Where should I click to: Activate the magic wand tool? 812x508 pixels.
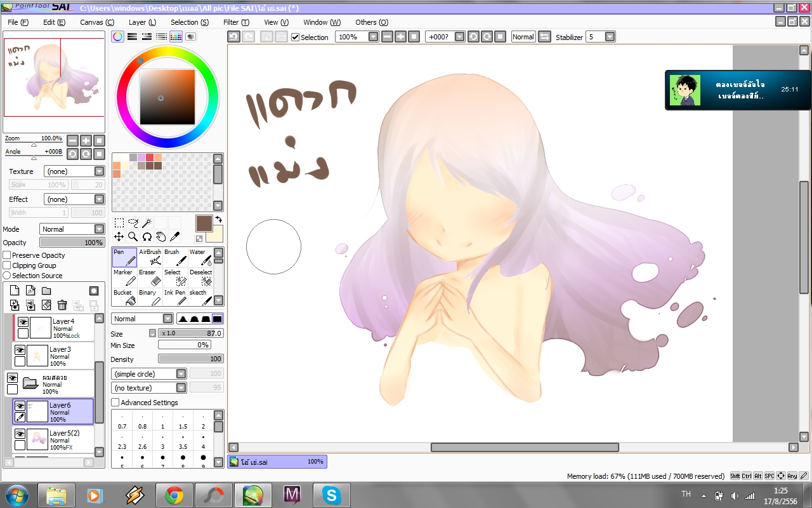(x=147, y=223)
